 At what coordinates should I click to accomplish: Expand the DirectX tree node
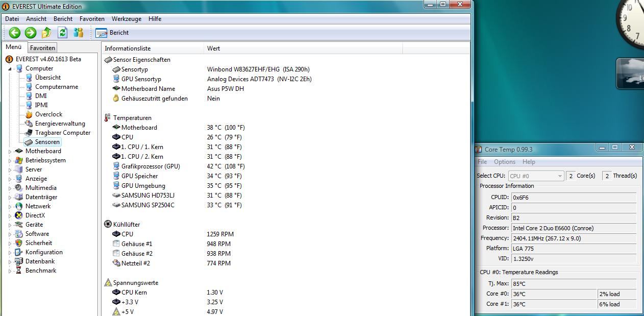[x=10, y=215]
